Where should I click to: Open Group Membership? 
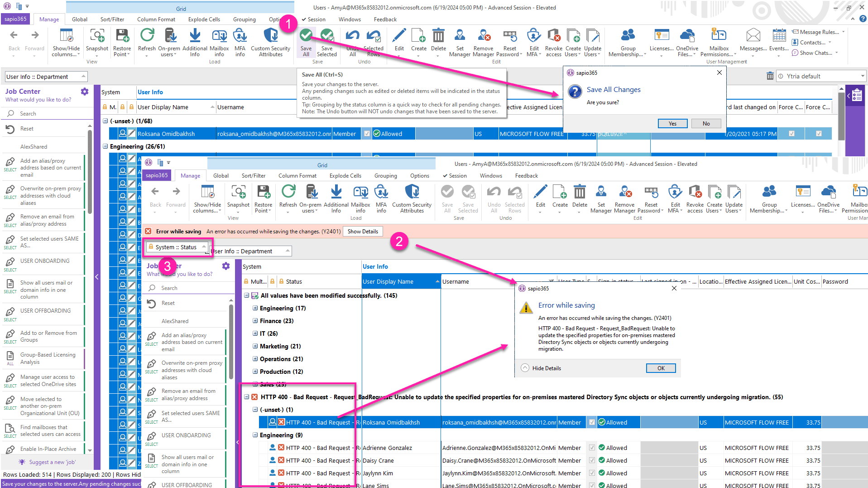coord(627,42)
